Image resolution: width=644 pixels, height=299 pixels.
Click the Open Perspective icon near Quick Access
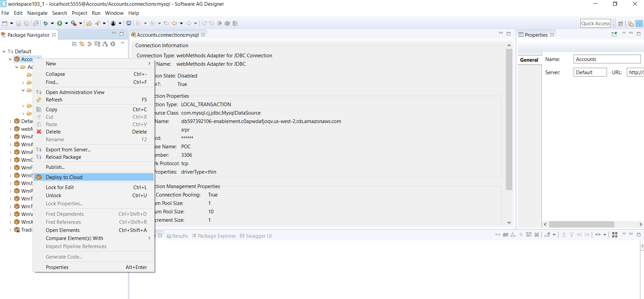point(620,24)
